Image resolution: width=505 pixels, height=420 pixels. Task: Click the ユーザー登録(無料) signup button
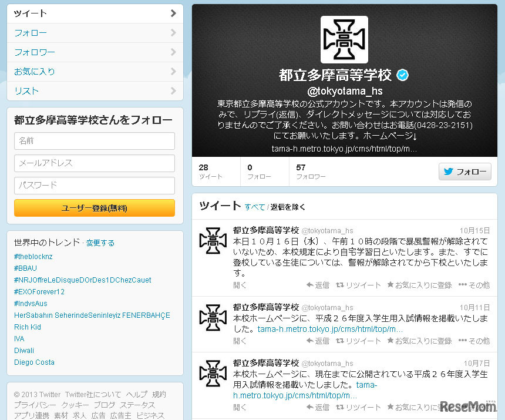coord(94,208)
